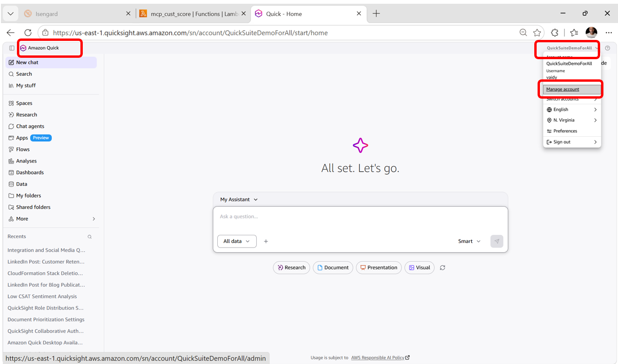618x364 pixels.
Task: Open the browser tab list dropdown
Action: coord(11,14)
